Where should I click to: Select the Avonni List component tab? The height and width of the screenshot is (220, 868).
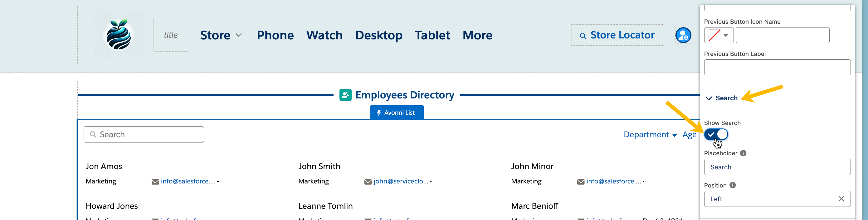396,113
